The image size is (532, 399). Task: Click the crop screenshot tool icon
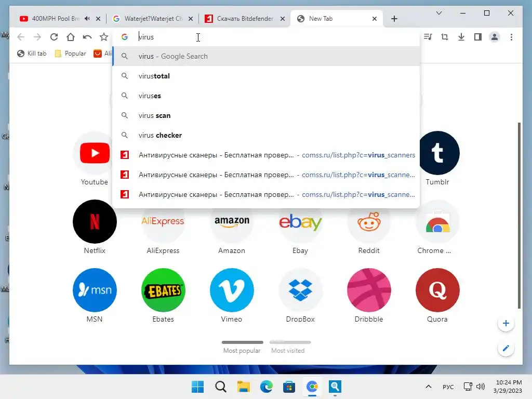click(445, 37)
